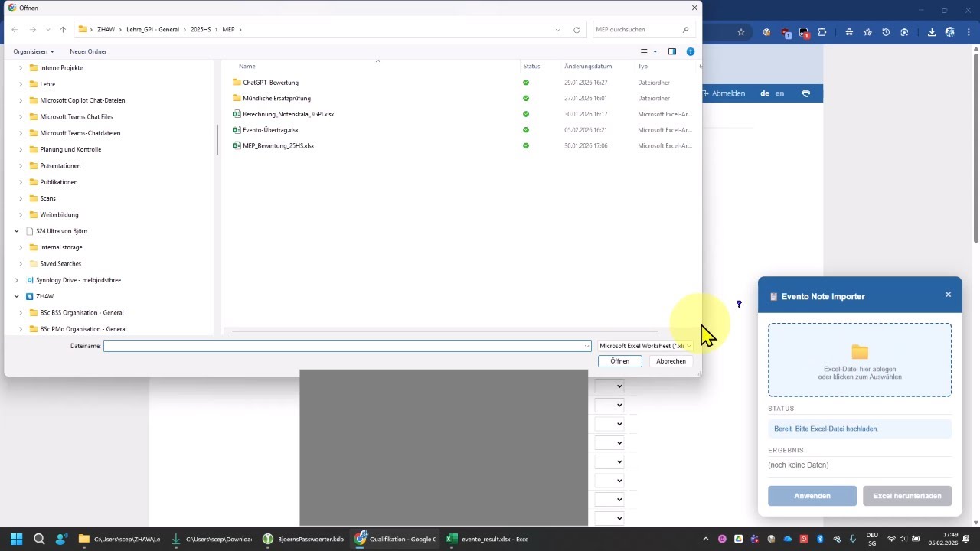
Task: Open the file type filter dropdown
Action: 645,346
